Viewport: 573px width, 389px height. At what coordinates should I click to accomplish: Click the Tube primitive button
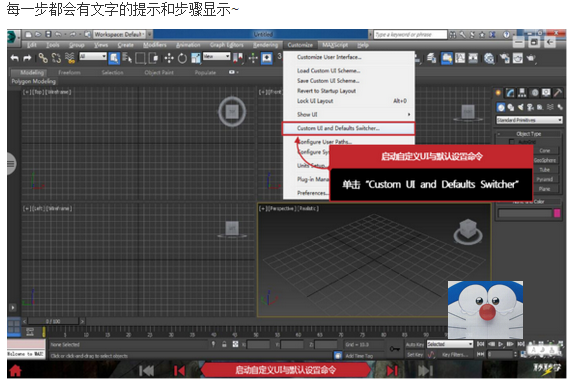[x=544, y=170]
